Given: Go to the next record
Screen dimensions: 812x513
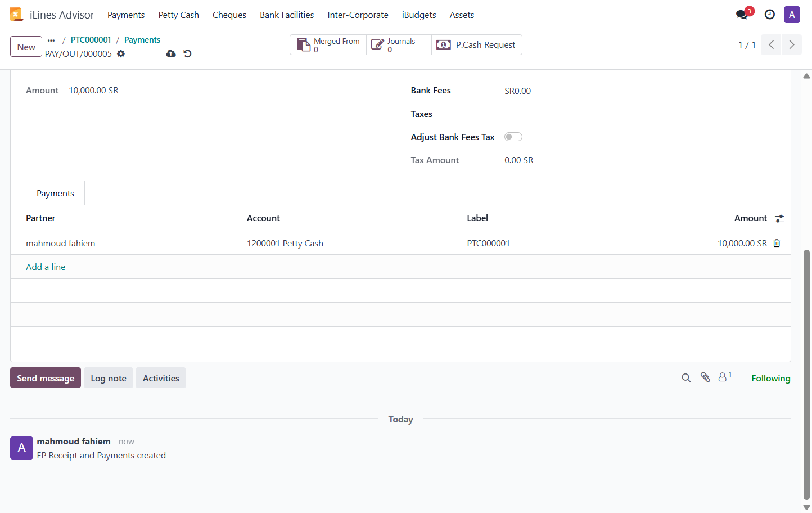Looking at the screenshot, I should click(x=792, y=44).
